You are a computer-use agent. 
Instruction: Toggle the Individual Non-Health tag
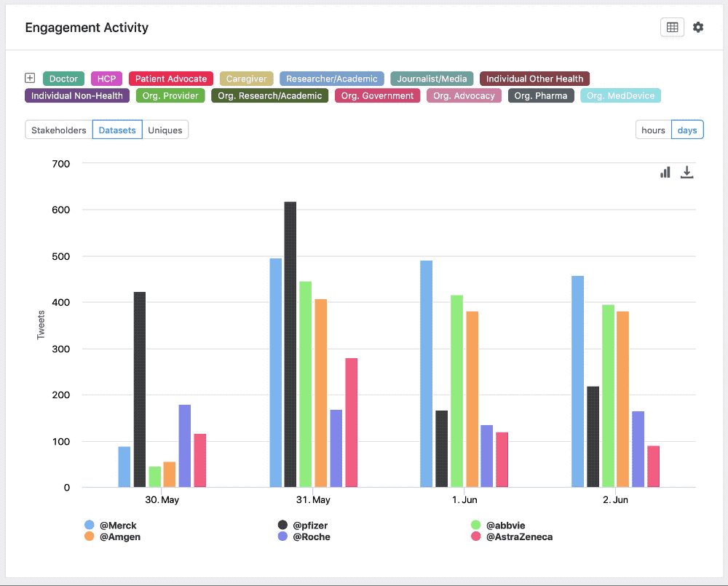(77, 95)
